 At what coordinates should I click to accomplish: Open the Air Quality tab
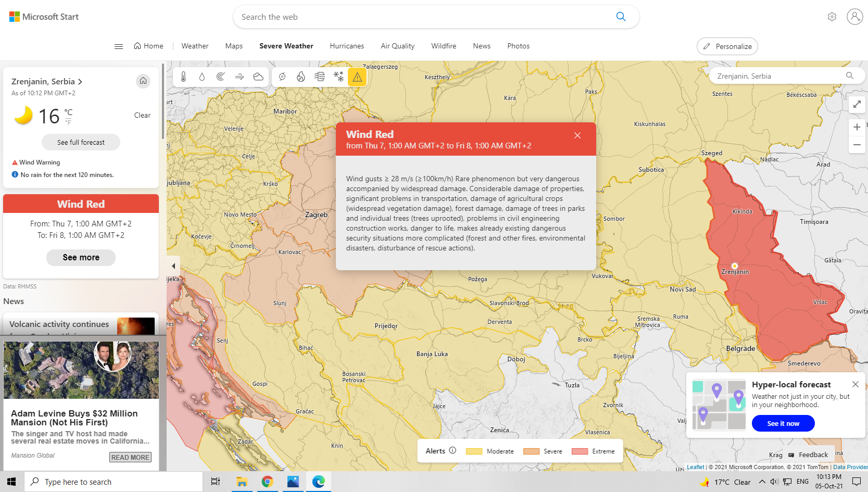[397, 46]
